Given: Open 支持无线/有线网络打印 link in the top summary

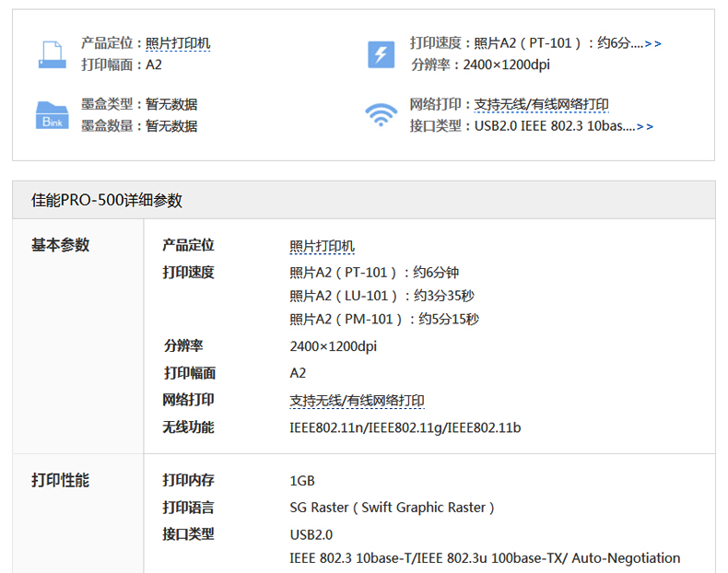Looking at the screenshot, I should coord(541,104).
